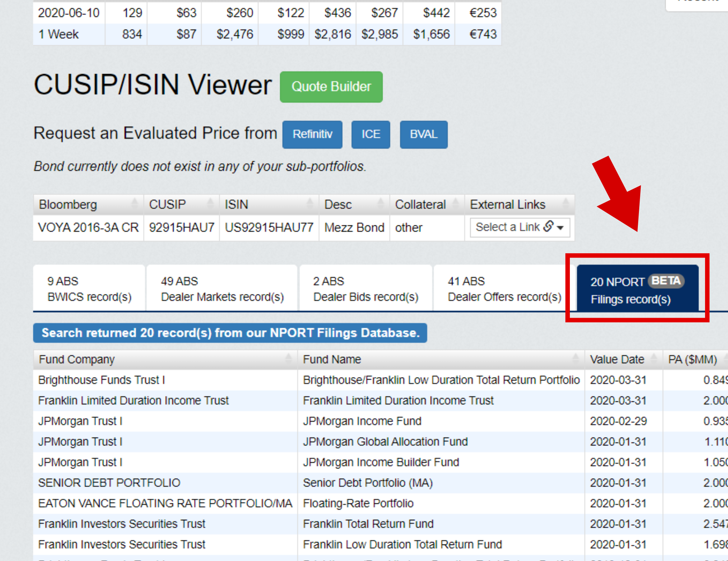Image resolution: width=728 pixels, height=561 pixels.
Task: Click Brighthouse/Franklin Low Duration Total Return Portfolio
Action: point(441,380)
